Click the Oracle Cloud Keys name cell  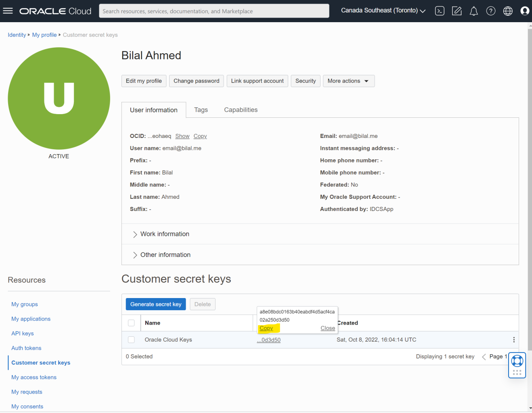(168, 340)
